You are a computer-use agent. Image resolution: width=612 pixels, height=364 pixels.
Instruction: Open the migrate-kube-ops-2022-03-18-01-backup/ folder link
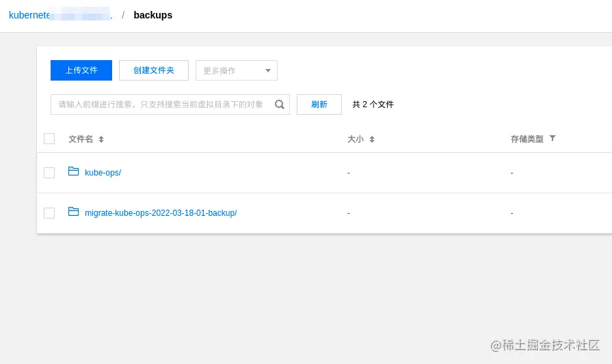pyautogui.click(x=161, y=213)
